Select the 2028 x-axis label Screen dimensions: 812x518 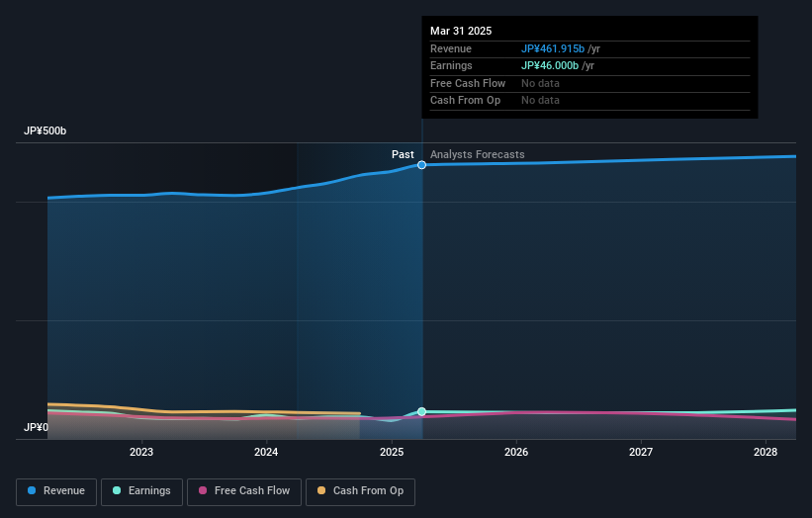coord(766,453)
